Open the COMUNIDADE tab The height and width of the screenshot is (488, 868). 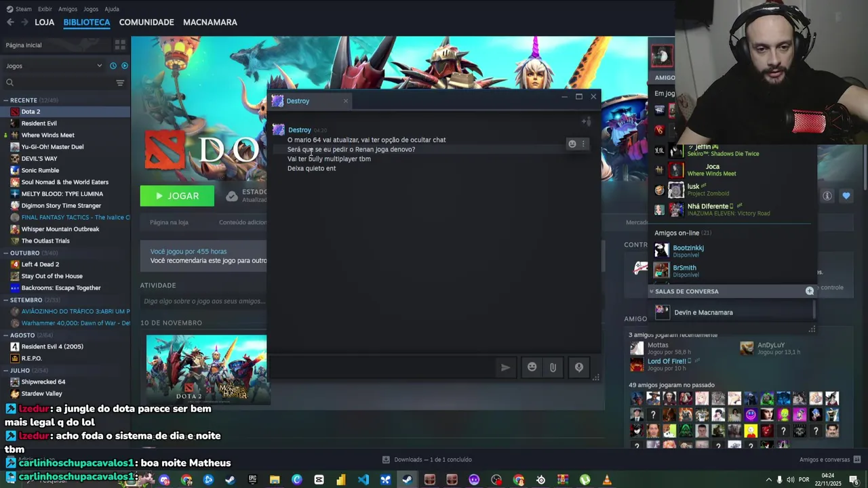(146, 22)
